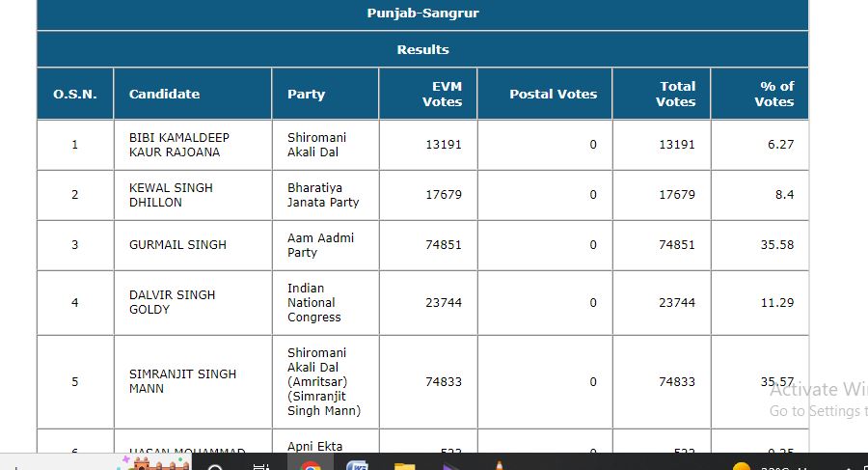Open File Explorer folder icon

(x=405, y=464)
